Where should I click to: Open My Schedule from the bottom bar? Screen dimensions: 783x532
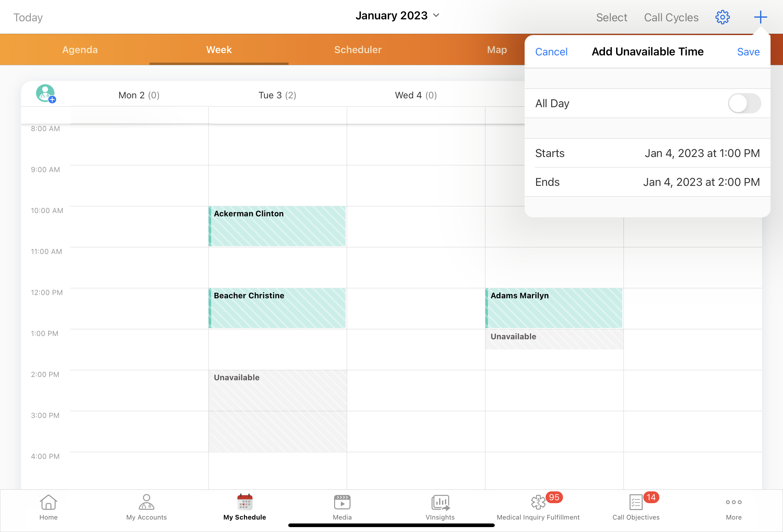[x=244, y=508]
